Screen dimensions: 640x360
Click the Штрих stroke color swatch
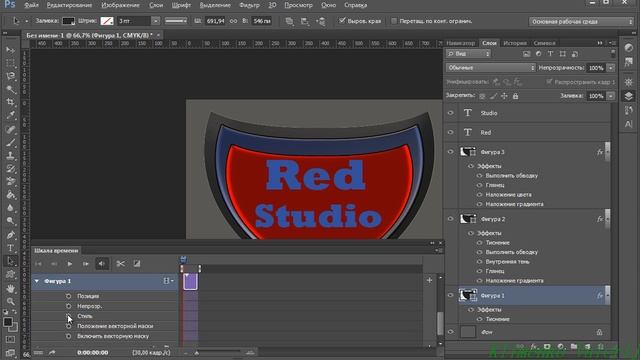[x=107, y=21]
